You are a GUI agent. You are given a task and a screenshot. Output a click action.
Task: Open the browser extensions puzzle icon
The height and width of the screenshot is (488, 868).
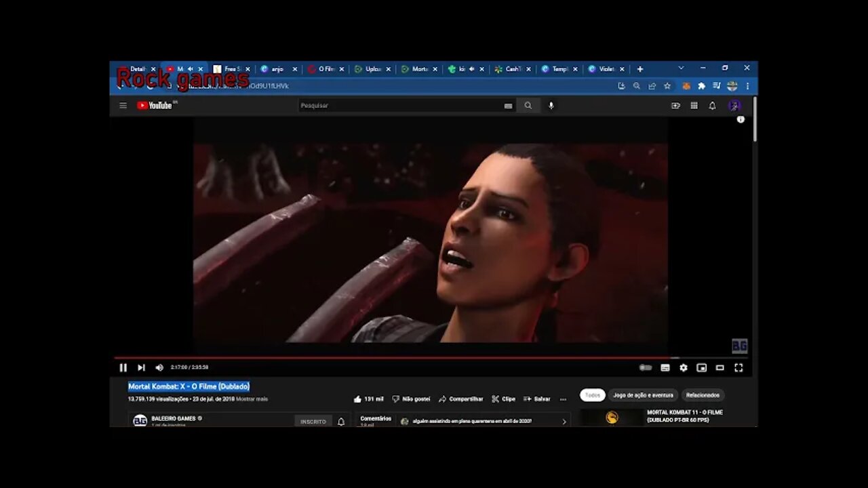pyautogui.click(x=701, y=86)
